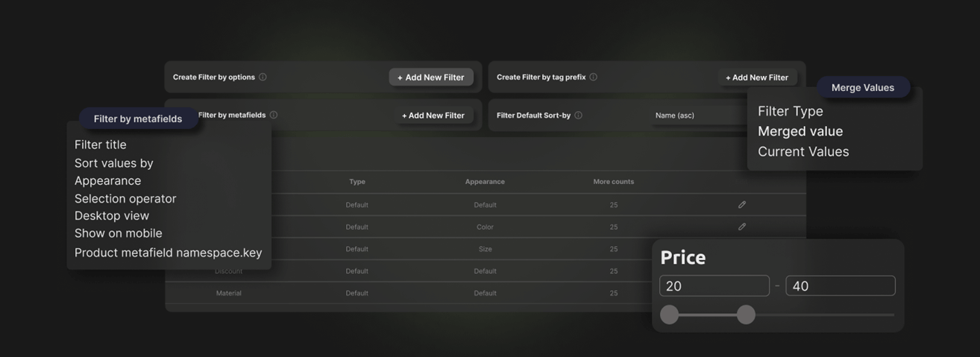Click the minimum price field showing 20

(x=714, y=286)
